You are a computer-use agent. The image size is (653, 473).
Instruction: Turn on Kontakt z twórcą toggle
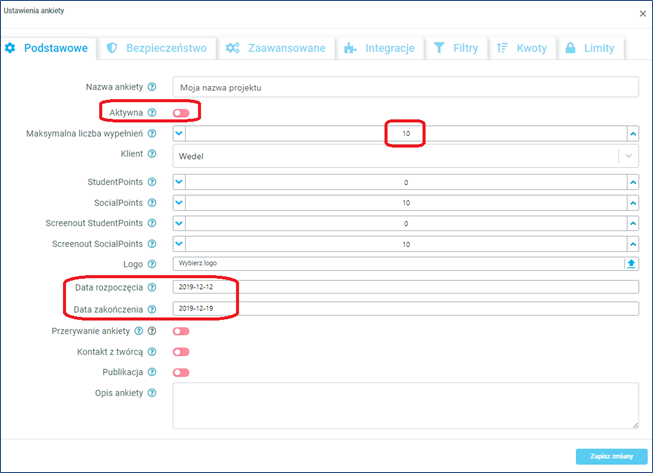pyautogui.click(x=181, y=352)
